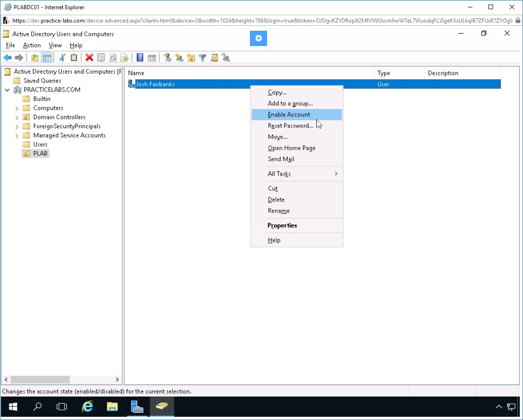
Task: Click the Export List toolbar icon
Action: click(x=124, y=58)
